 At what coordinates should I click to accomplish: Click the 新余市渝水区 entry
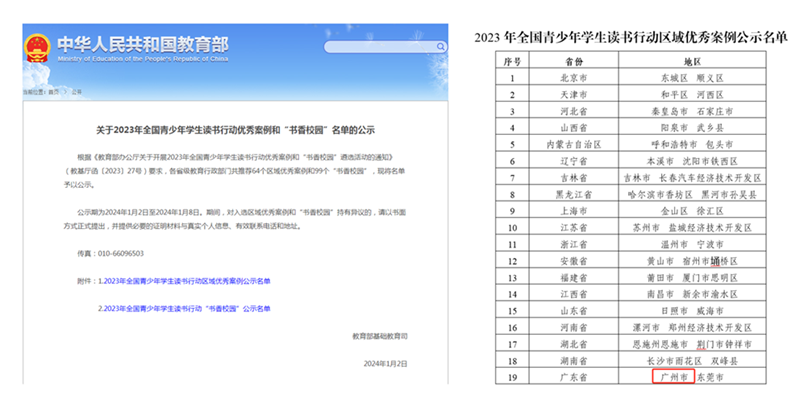click(710, 295)
